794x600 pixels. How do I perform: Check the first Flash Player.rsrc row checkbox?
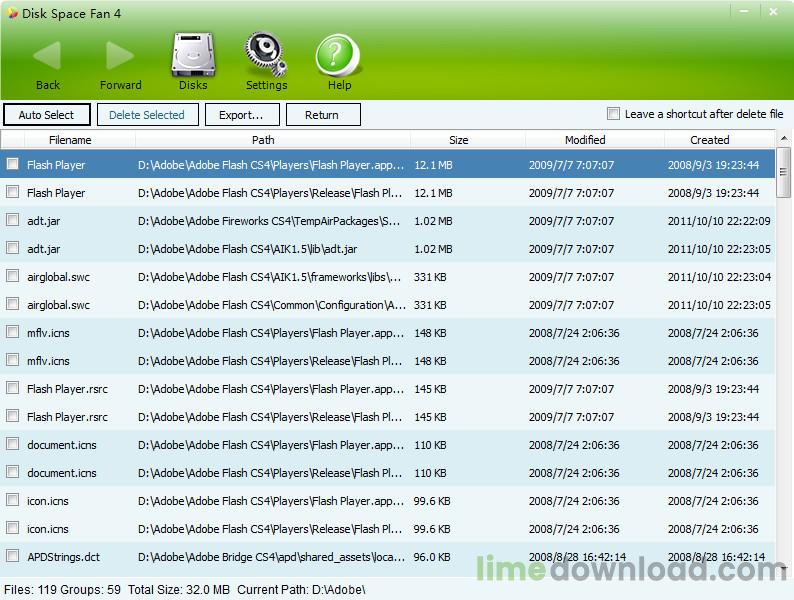click(13, 387)
